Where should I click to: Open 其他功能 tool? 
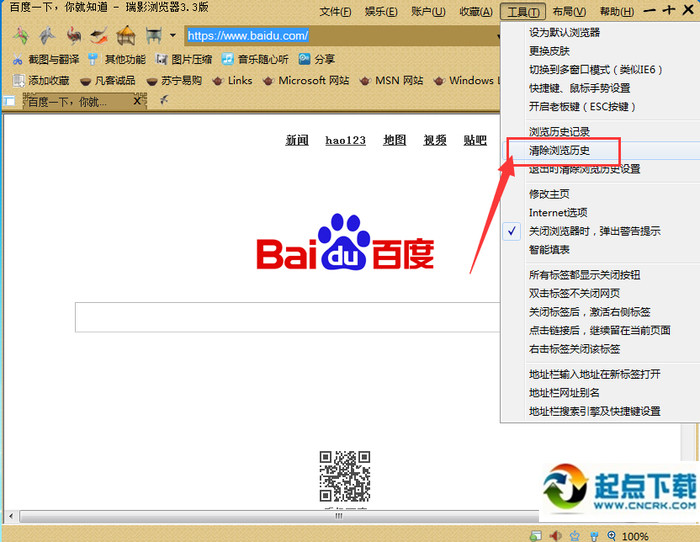[x=117, y=59]
